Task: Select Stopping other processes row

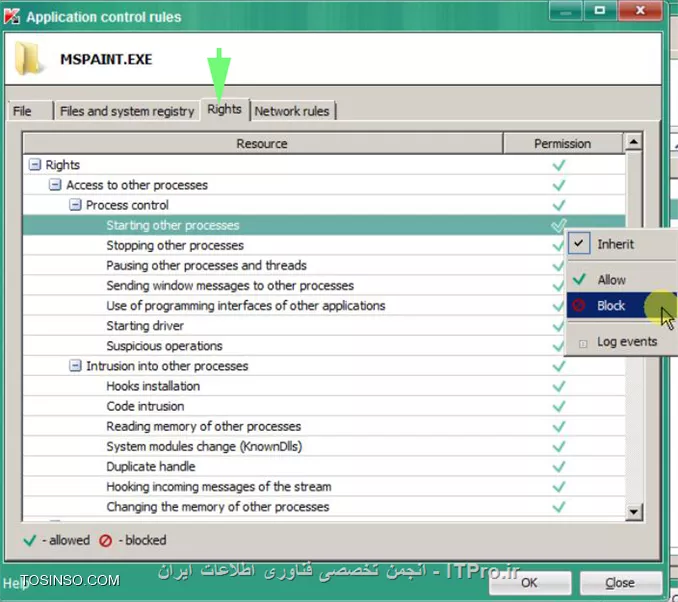Action: pos(294,245)
